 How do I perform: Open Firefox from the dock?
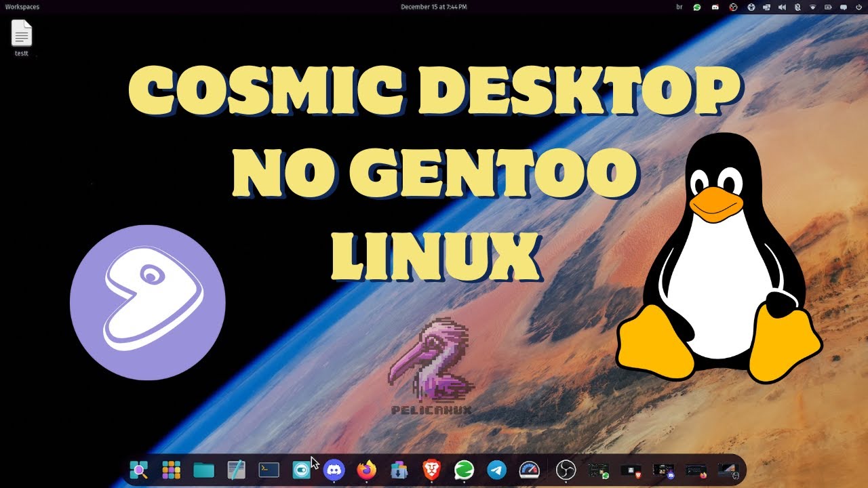click(x=366, y=469)
